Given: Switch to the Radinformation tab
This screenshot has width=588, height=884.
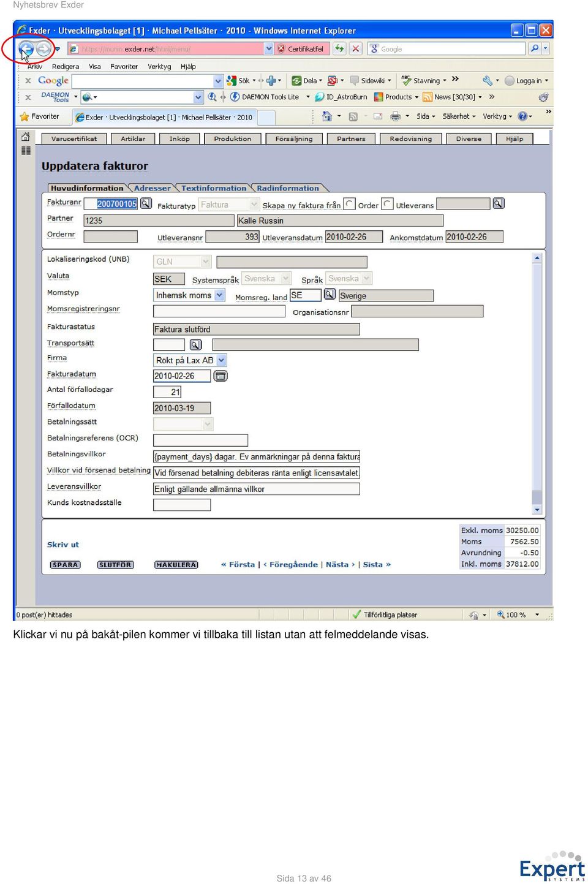Looking at the screenshot, I should pyautogui.click(x=288, y=188).
